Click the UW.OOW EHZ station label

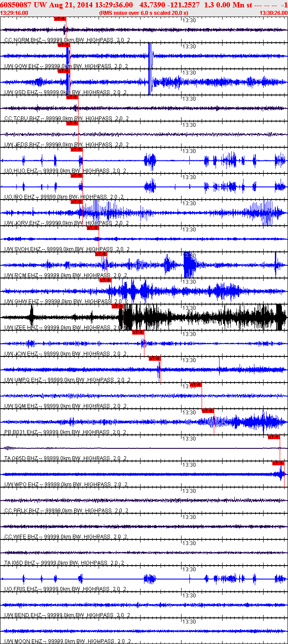tap(22, 66)
